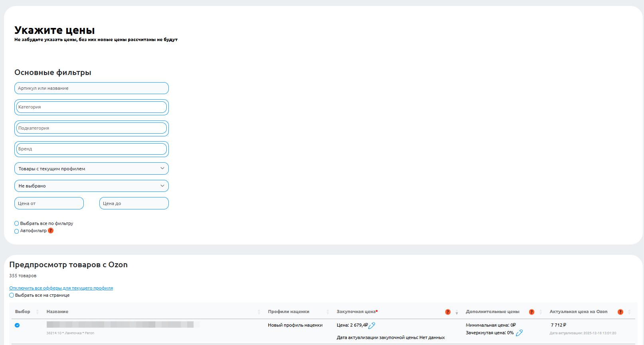The image size is (644, 345).
Task: Open the Категория selector field
Action: (x=91, y=107)
